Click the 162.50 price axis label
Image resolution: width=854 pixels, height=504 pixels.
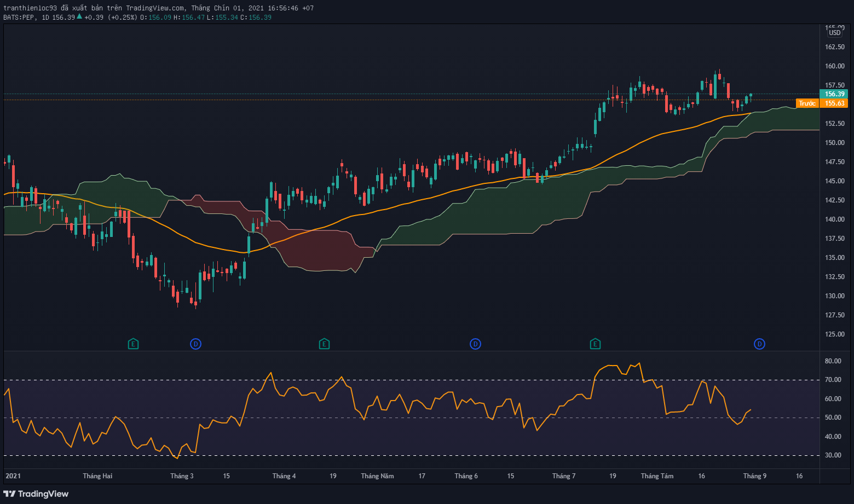tap(835, 47)
